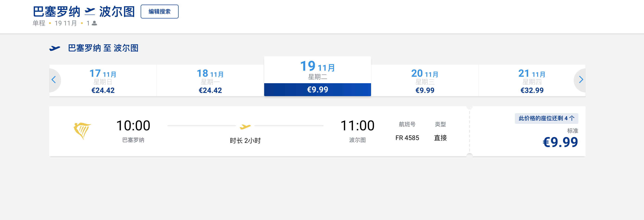Click the 巴塞罗纳 至 波尔图 route heading
This screenshot has width=644, height=220.
(103, 48)
